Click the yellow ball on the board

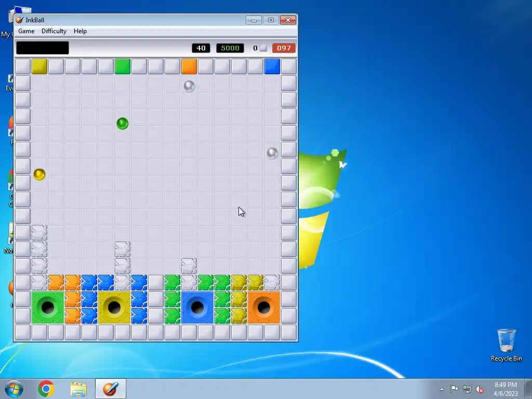point(39,175)
